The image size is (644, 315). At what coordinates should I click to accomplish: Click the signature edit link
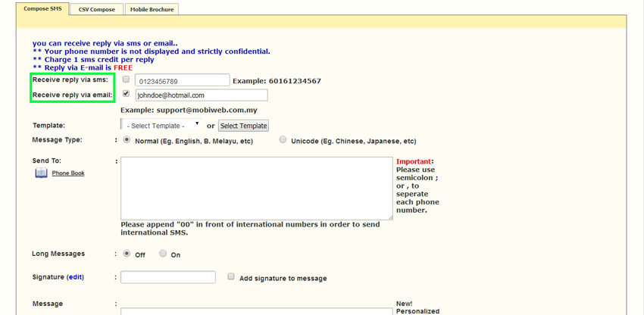pos(75,277)
